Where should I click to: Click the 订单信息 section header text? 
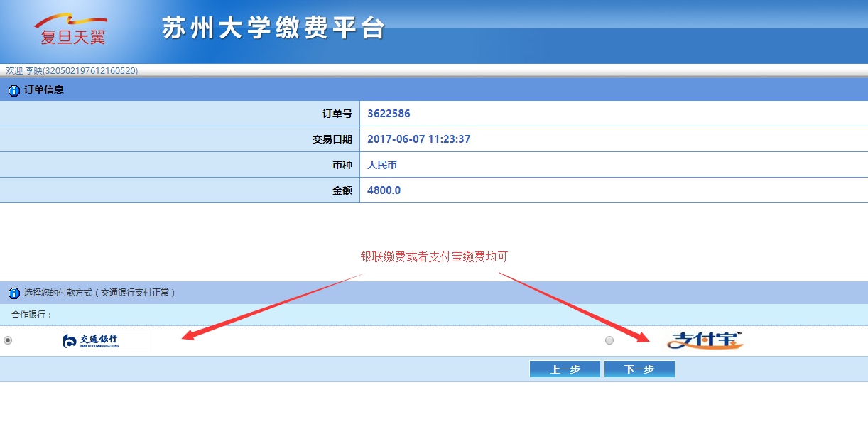click(x=44, y=90)
